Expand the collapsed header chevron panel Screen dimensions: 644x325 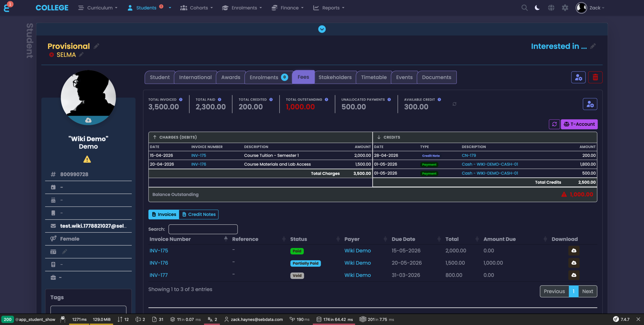click(x=322, y=29)
